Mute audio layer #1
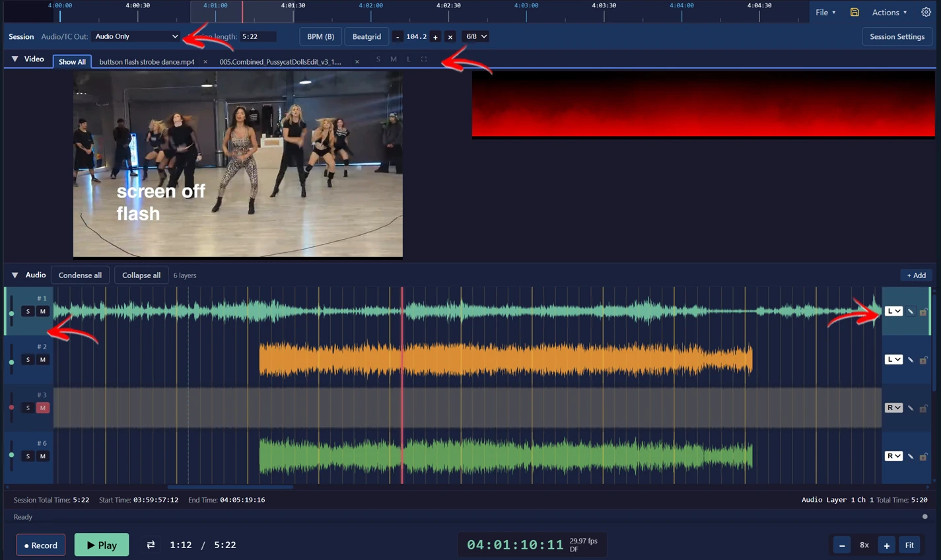 click(43, 311)
